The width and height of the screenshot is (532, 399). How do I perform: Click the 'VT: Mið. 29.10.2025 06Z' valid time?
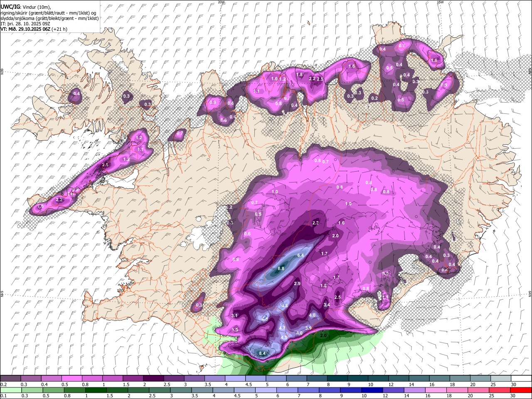(26, 29)
